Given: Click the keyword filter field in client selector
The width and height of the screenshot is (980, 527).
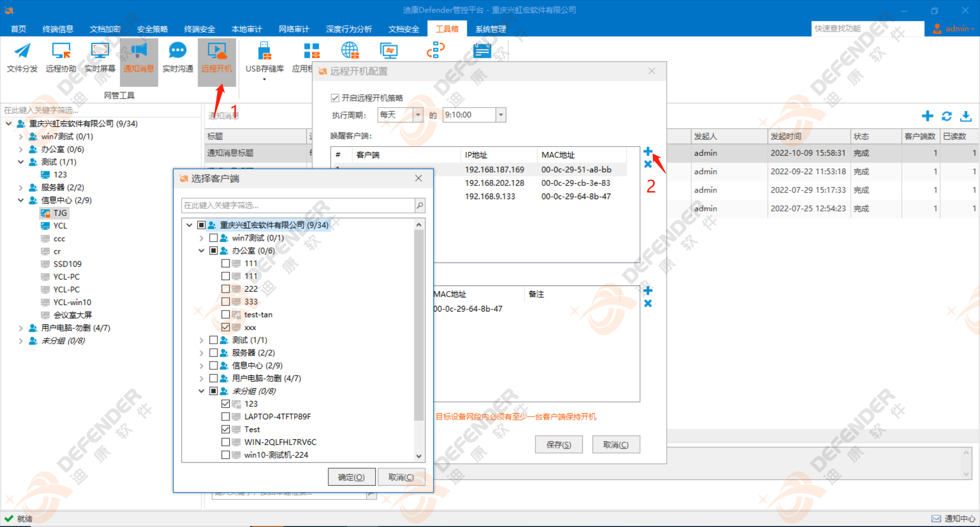Looking at the screenshot, I should (298, 205).
